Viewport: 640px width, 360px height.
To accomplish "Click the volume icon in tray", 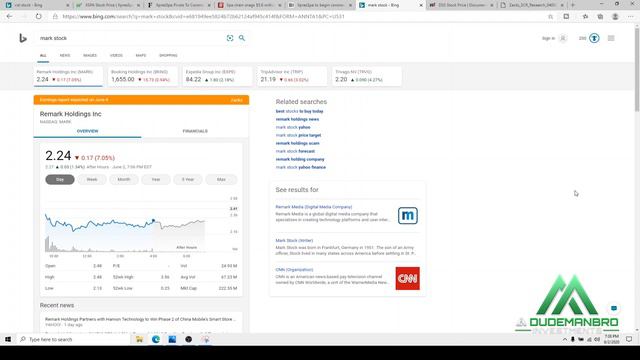I will pos(597,340).
